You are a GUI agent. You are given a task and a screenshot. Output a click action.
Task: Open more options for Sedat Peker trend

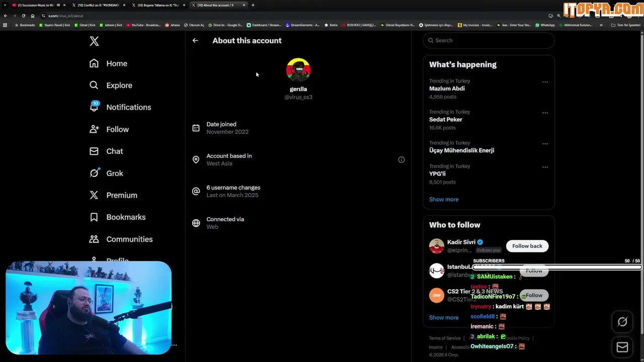click(x=545, y=113)
